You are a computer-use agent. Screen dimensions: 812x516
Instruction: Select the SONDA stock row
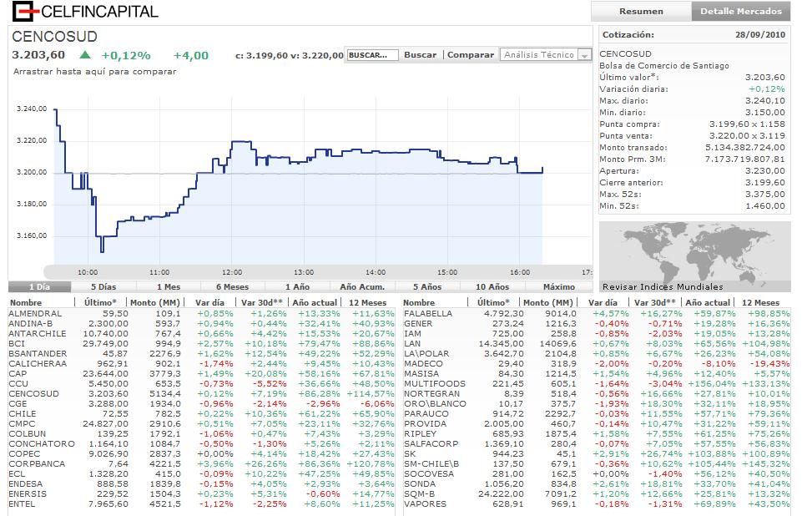(x=597, y=484)
